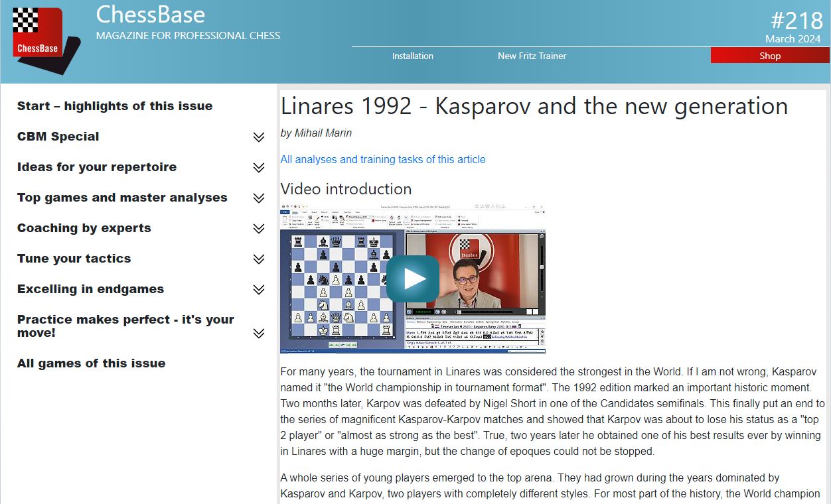Play the video introduction

(x=413, y=279)
